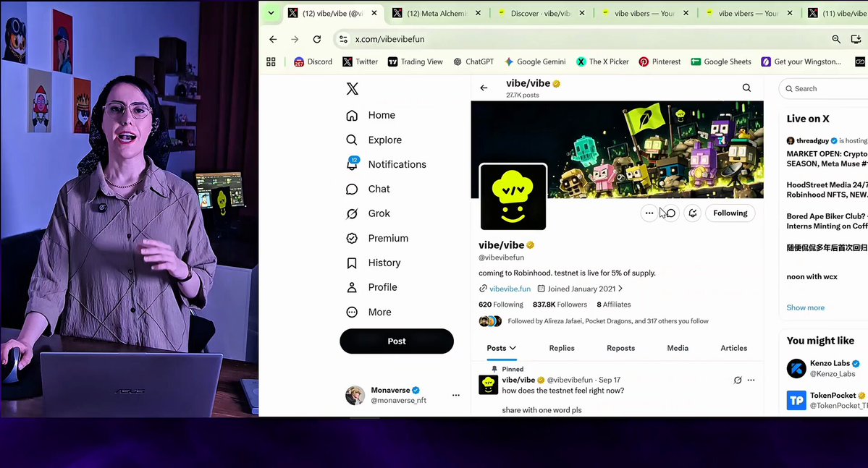
Task: Open the Discord bookmark
Action: click(313, 62)
